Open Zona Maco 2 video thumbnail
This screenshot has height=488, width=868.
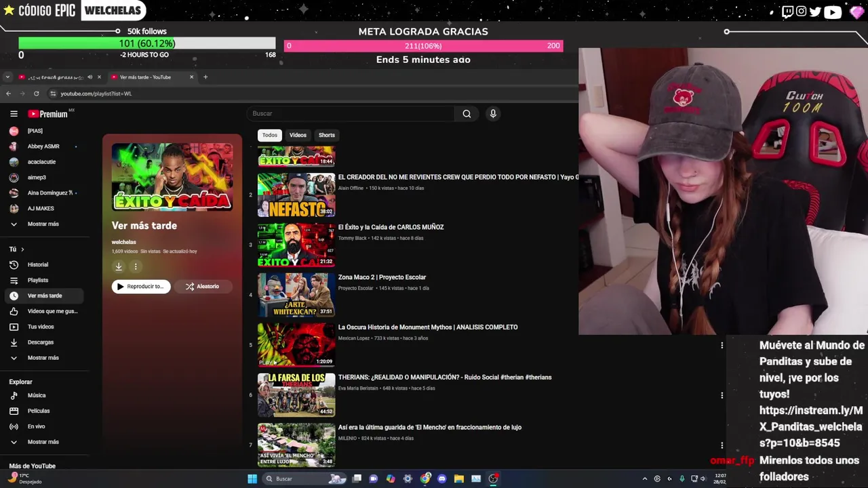[296, 296]
